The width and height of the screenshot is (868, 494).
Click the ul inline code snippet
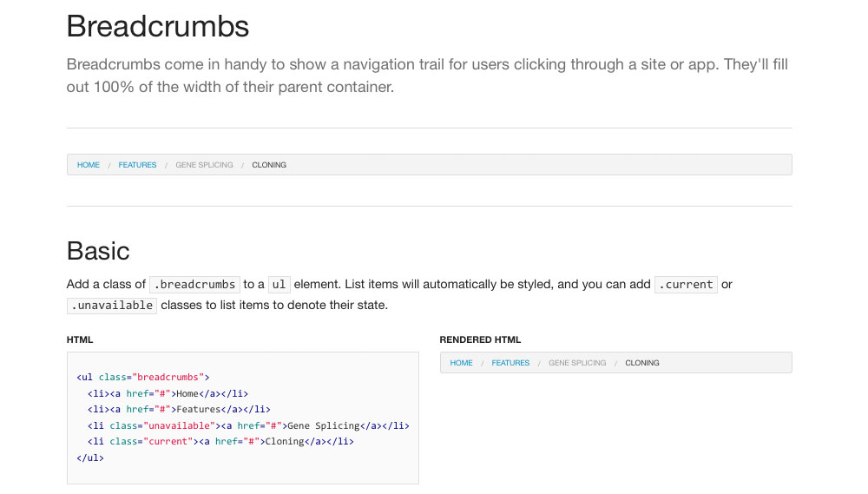[x=279, y=285]
